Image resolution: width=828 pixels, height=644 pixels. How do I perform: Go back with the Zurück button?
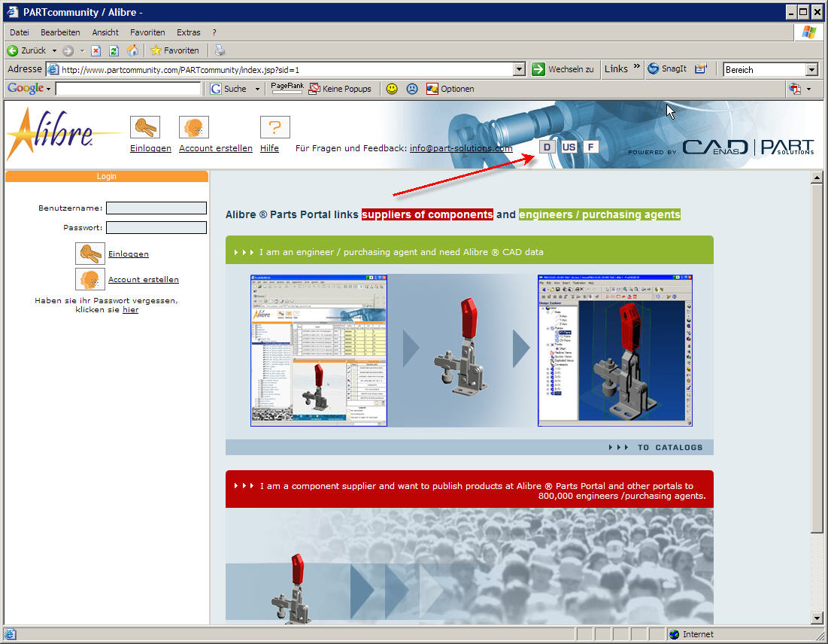[26, 50]
